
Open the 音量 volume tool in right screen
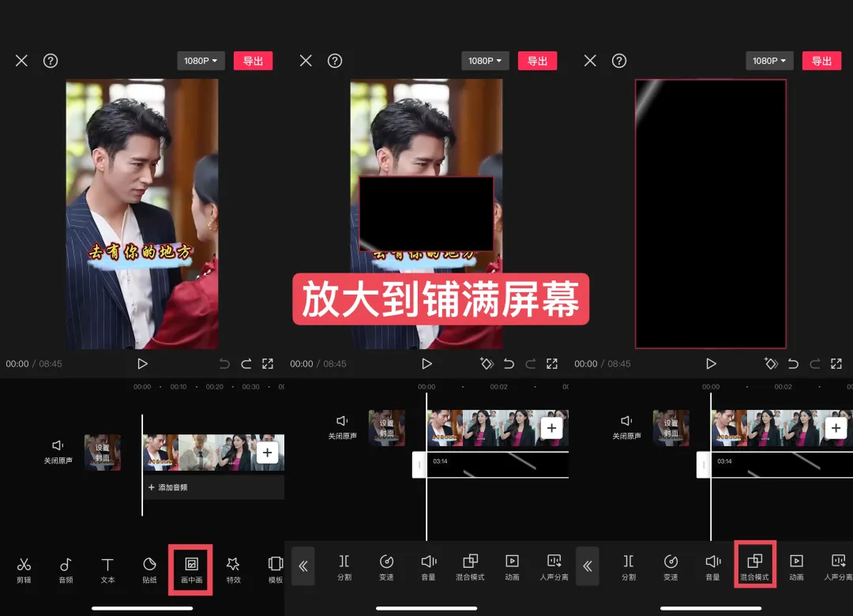click(712, 567)
